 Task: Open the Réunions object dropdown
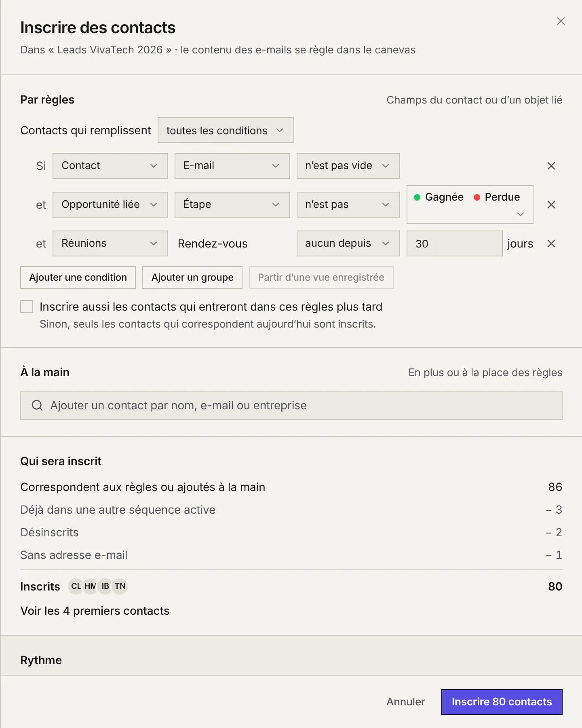110,243
